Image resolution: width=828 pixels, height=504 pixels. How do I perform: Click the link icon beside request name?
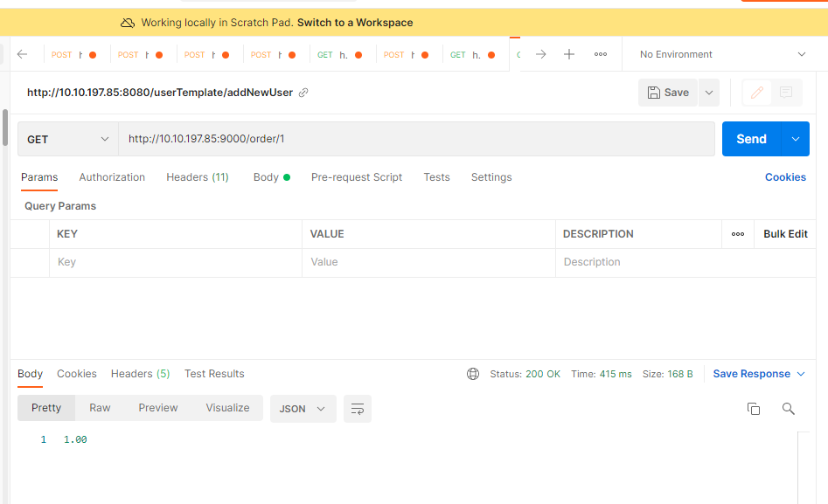point(303,93)
